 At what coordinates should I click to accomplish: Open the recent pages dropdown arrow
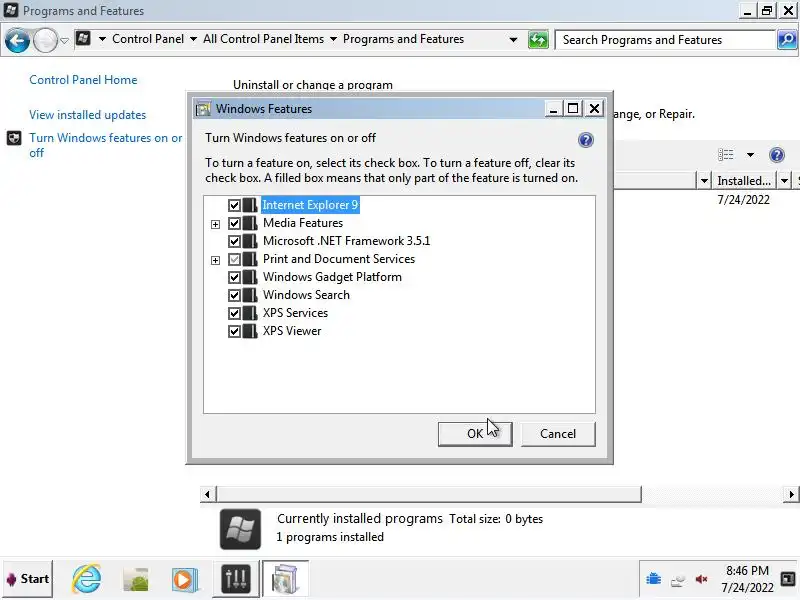[x=64, y=40]
